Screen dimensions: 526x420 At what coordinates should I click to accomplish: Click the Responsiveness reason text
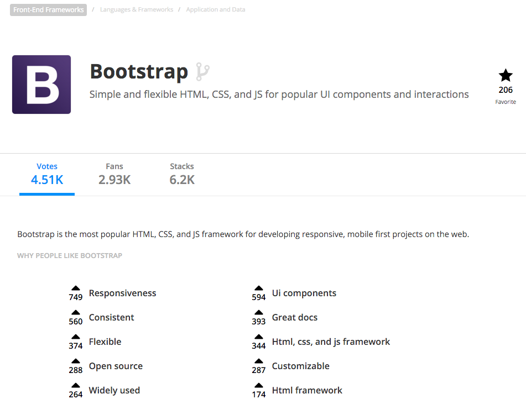click(122, 293)
